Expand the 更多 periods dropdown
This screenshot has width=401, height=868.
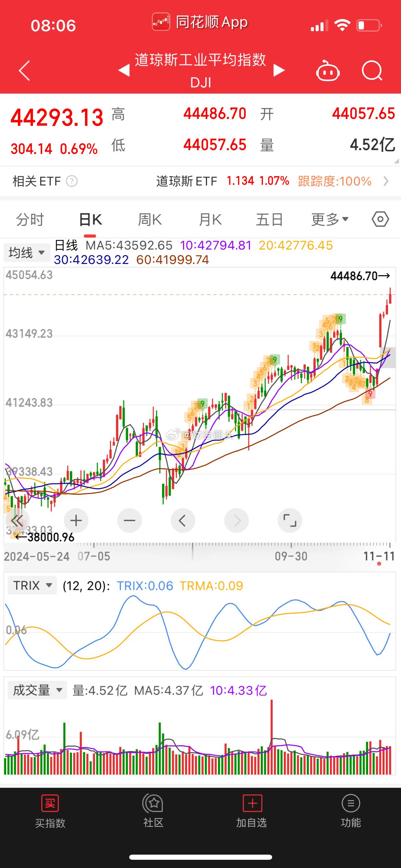point(330,219)
